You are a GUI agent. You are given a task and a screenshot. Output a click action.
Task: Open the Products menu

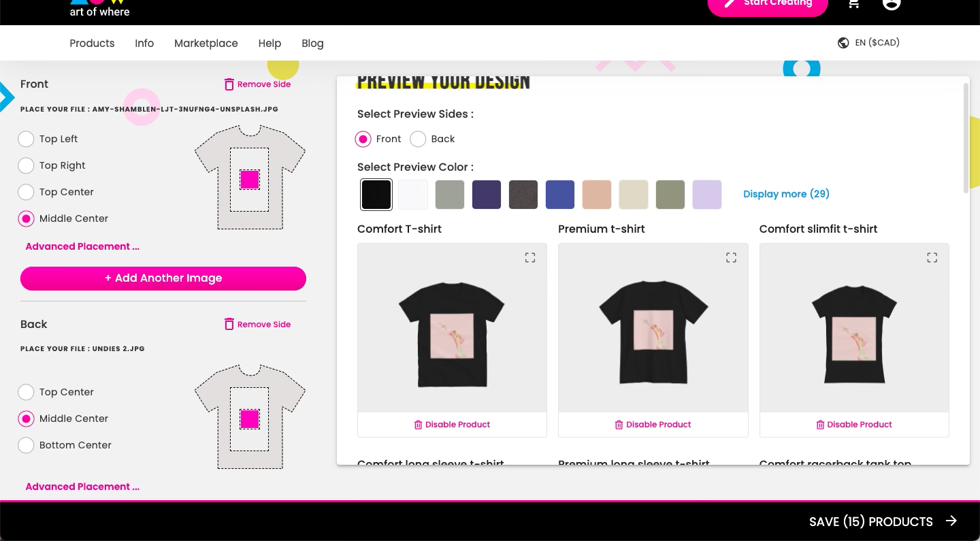point(92,43)
